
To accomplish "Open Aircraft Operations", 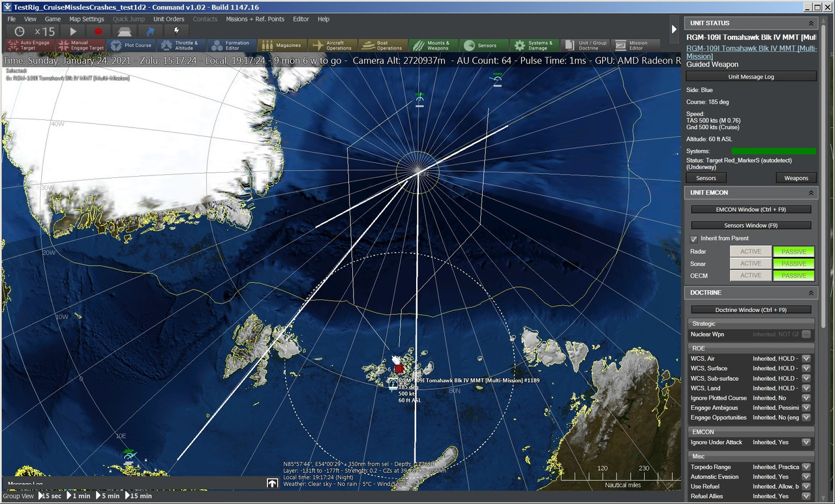I will pos(333,45).
